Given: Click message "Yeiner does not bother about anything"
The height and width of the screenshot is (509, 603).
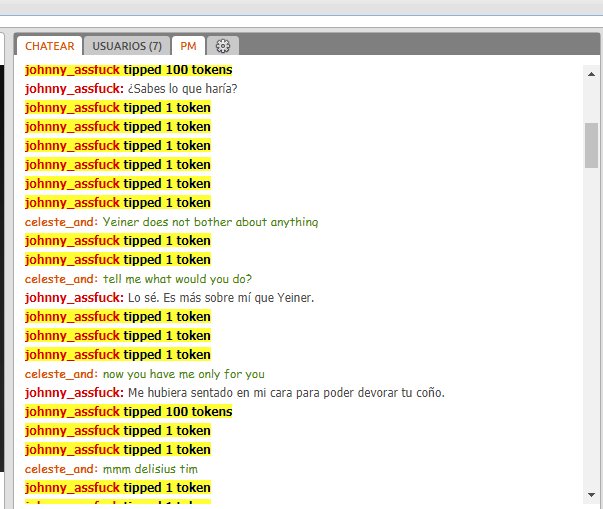Looking at the screenshot, I should tap(210, 222).
